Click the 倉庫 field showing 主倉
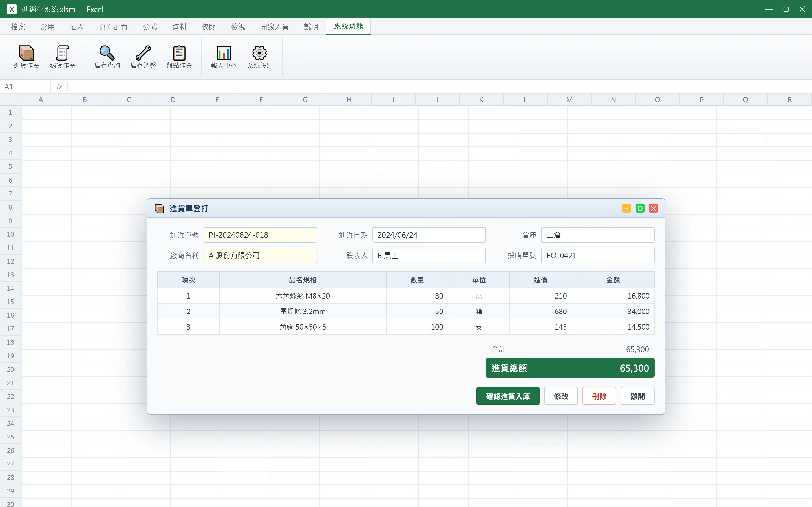 tap(598, 235)
